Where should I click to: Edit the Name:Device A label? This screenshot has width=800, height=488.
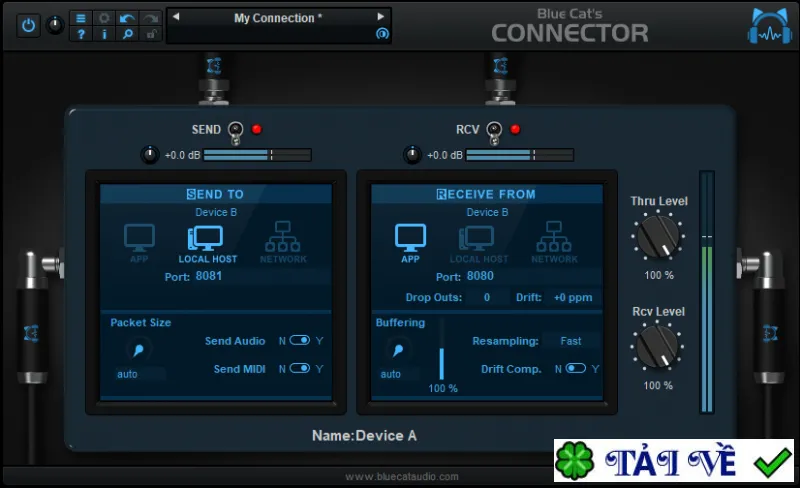[x=364, y=436]
